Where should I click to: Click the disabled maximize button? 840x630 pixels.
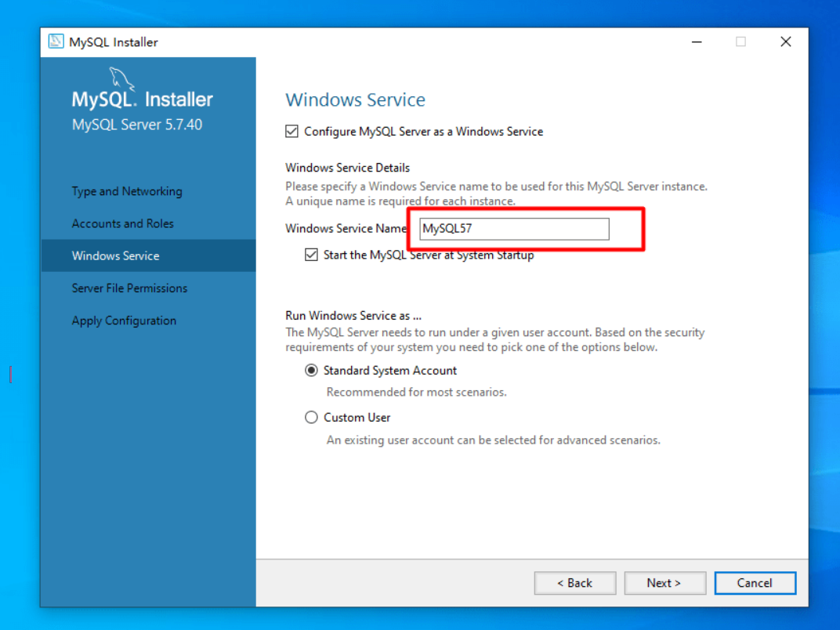point(741,42)
